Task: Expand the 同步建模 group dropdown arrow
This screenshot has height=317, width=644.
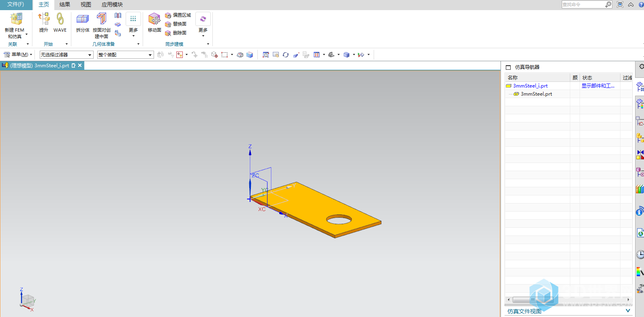Action: [208, 44]
